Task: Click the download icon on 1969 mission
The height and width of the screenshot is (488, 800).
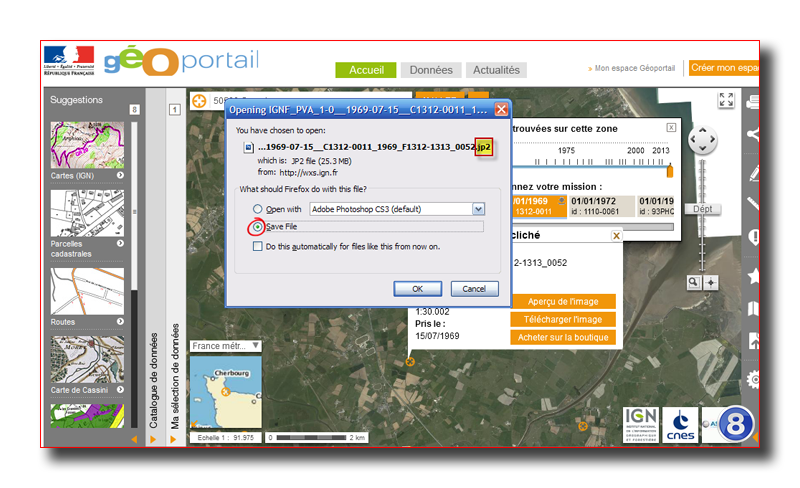Action: coord(562,200)
